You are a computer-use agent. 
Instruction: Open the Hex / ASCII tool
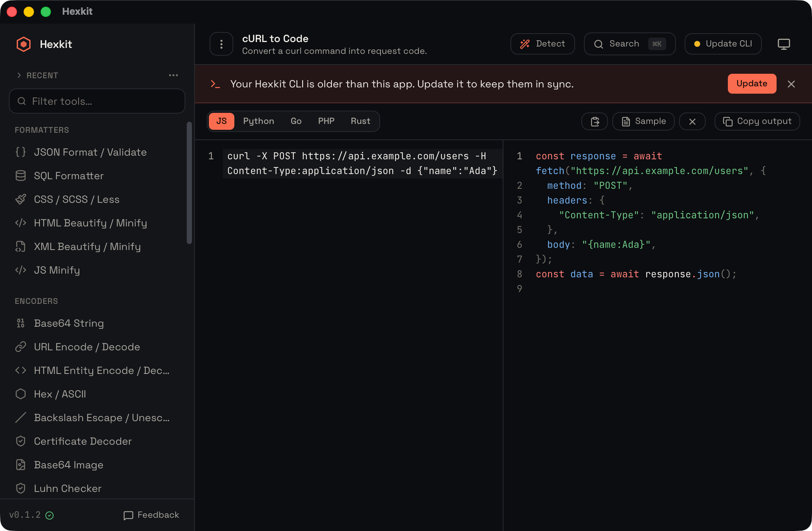[x=97, y=394]
